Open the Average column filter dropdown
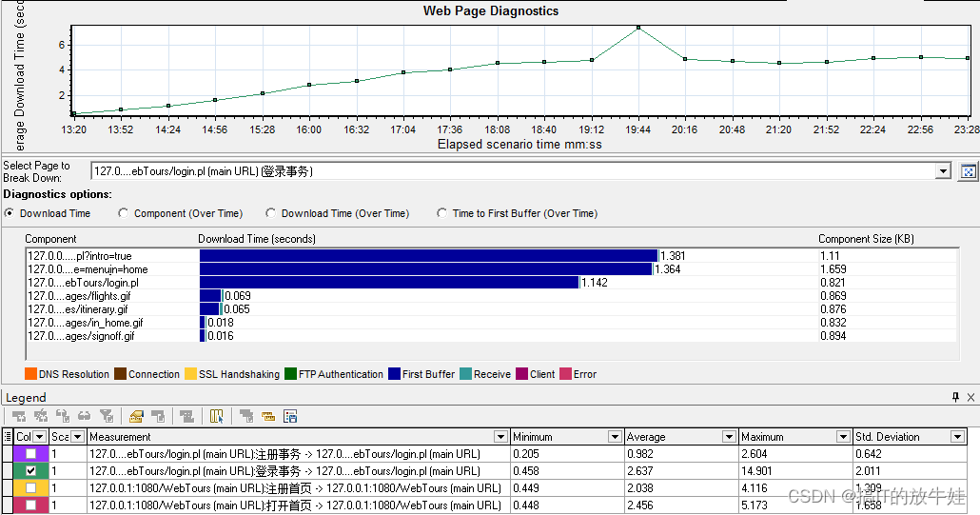Image resolution: width=980 pixels, height=515 pixels. coord(729,436)
